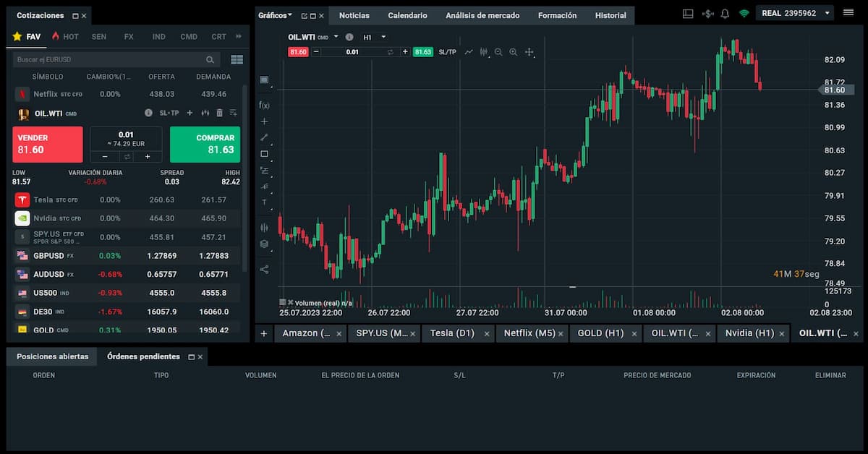Click the green COMPRAR 81.63 buy button

coord(205,145)
